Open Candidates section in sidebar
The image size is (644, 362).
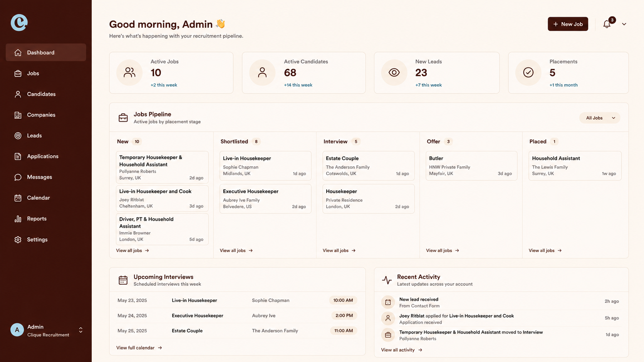pyautogui.click(x=46, y=94)
